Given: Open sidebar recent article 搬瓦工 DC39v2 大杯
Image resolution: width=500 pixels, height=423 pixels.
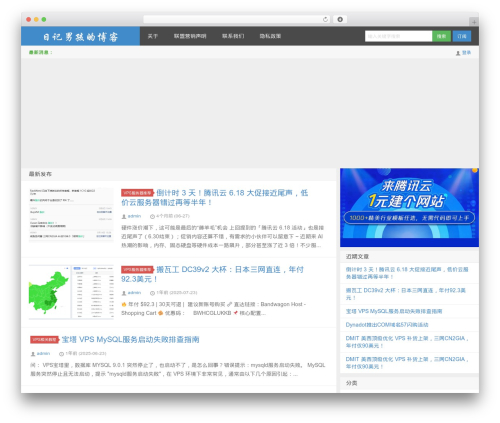Looking at the screenshot, I should 406,294.
